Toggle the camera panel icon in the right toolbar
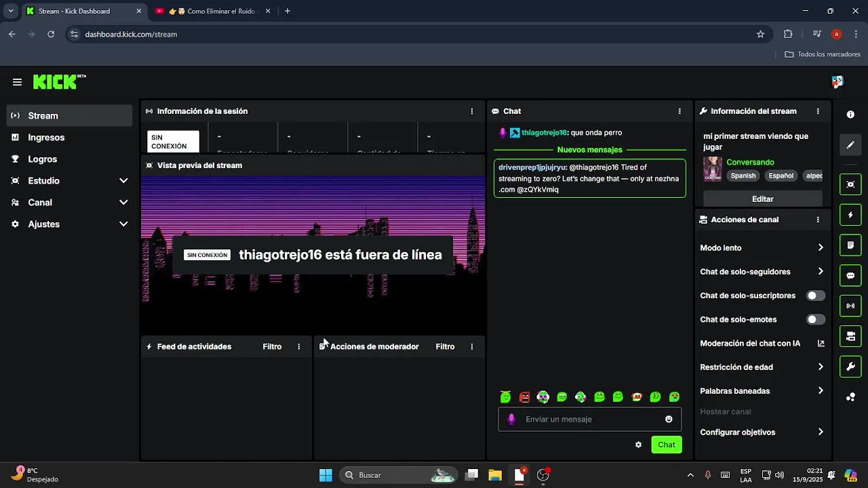This screenshot has width=868, height=488. pyautogui.click(x=850, y=336)
